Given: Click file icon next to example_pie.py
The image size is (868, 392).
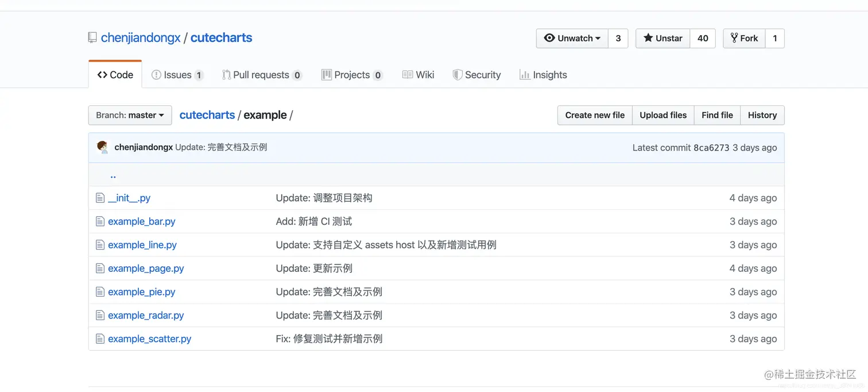Looking at the screenshot, I should (x=100, y=292).
